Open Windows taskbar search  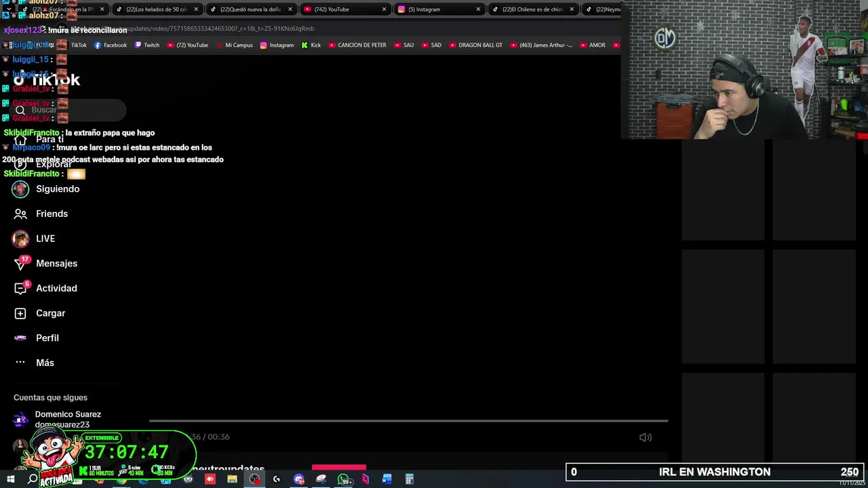33,479
